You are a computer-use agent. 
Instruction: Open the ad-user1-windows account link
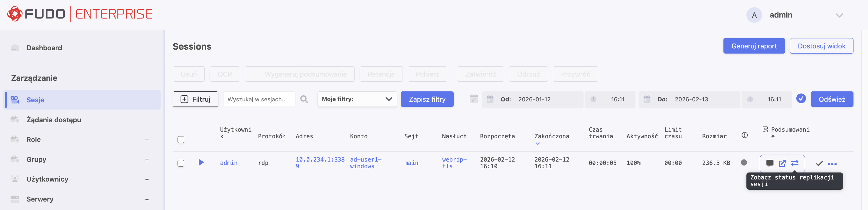pyautogui.click(x=365, y=163)
